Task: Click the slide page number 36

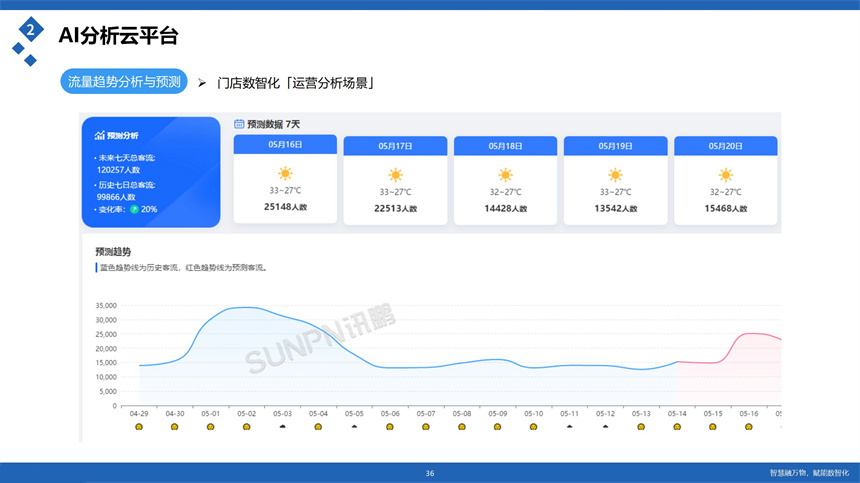Action: pyautogui.click(x=430, y=473)
